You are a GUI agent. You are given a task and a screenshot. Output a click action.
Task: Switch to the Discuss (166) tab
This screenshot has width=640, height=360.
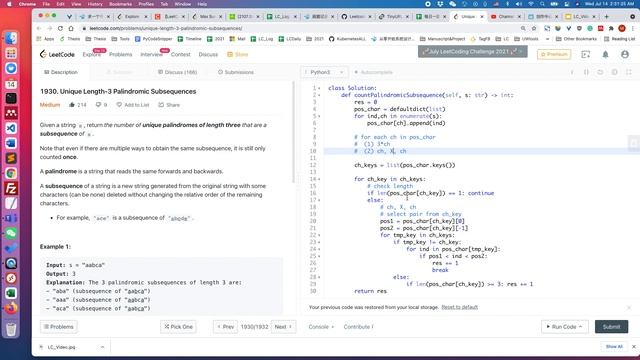[177, 72]
